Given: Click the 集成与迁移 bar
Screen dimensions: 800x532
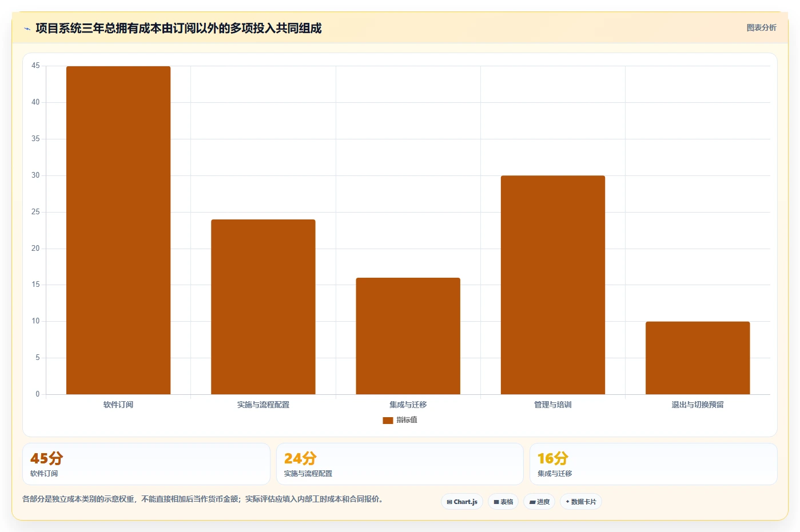Looking at the screenshot, I should point(408,336).
